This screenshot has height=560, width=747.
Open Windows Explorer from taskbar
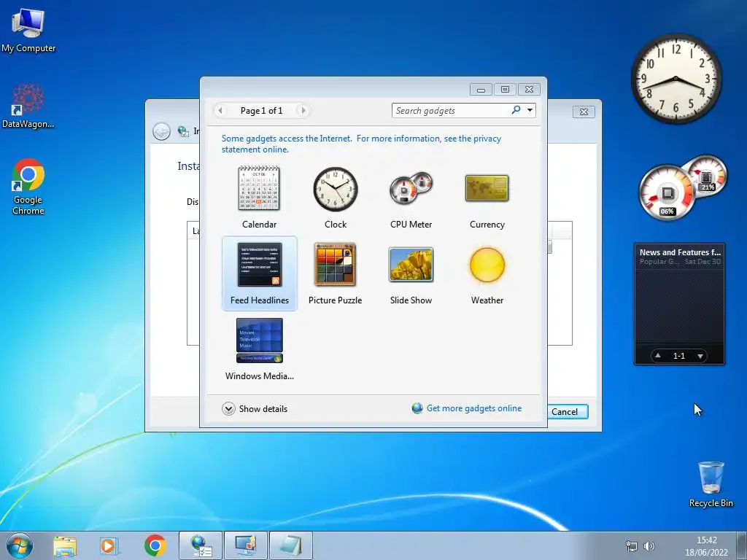(65, 545)
